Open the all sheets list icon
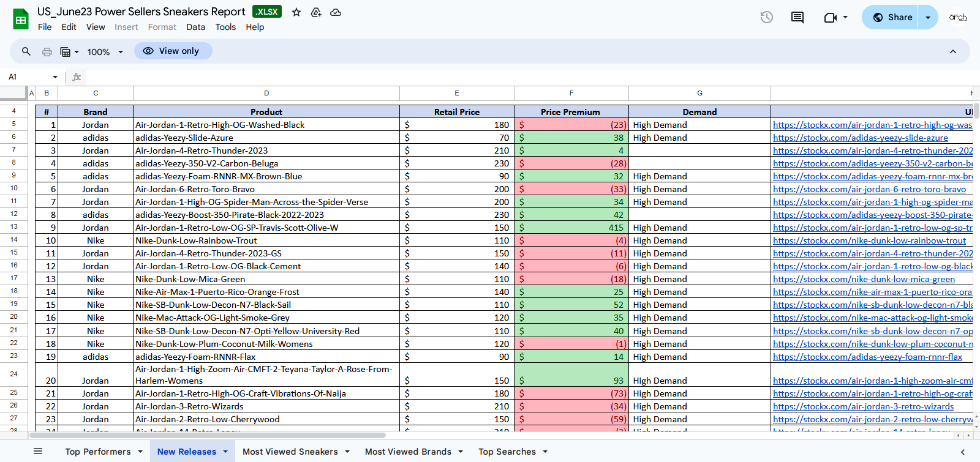The width and height of the screenshot is (980, 462). coord(38,452)
